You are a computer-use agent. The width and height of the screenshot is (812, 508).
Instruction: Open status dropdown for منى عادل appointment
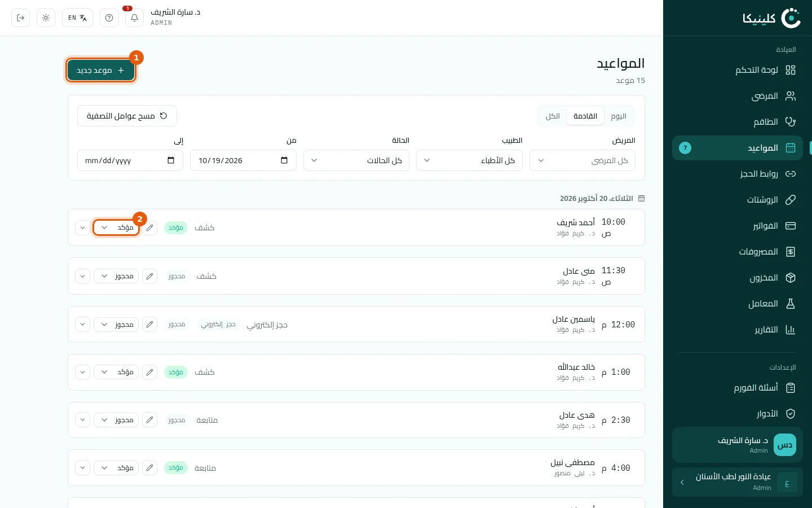[x=116, y=276]
